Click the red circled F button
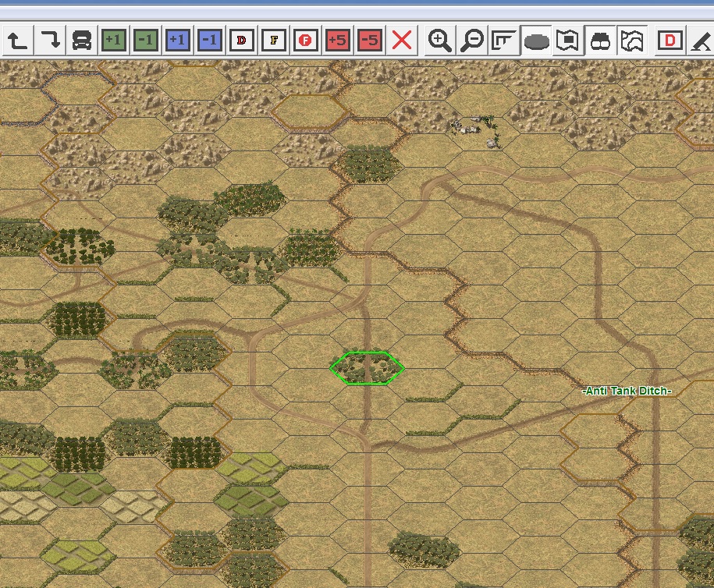 click(306, 41)
